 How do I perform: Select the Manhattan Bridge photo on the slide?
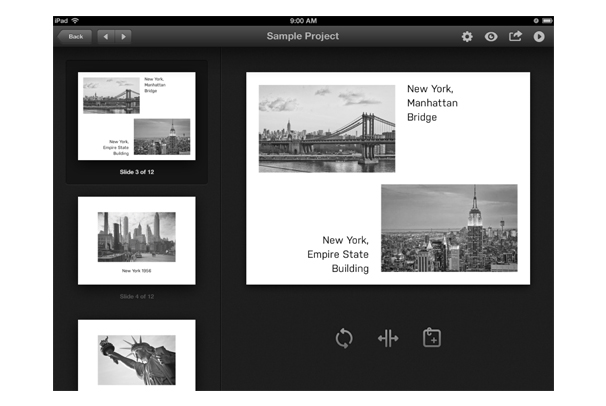pos(326,128)
